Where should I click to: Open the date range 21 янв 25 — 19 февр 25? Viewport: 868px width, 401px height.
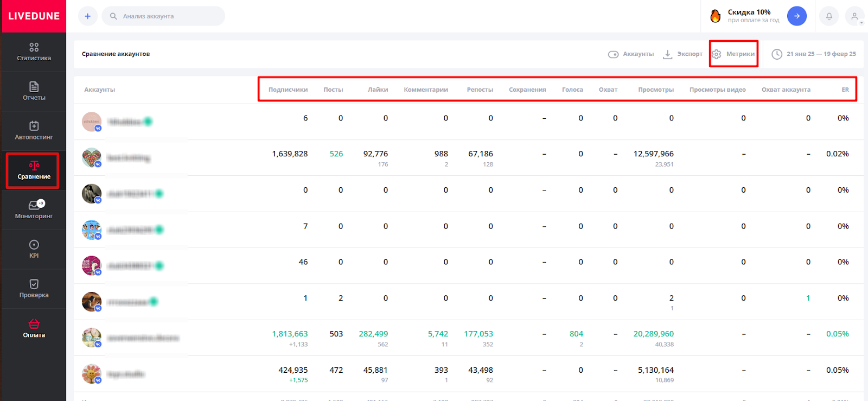pyautogui.click(x=821, y=54)
